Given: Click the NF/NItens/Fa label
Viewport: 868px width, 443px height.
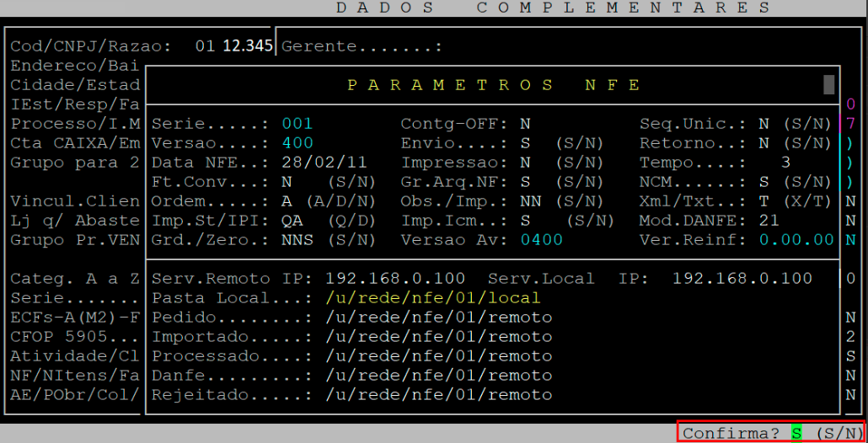Looking at the screenshot, I should (75, 376).
